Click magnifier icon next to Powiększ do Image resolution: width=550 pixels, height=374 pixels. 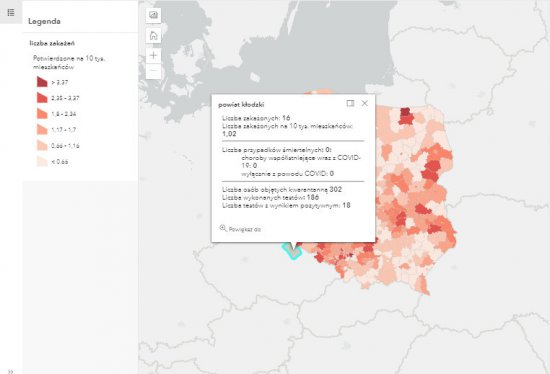(x=223, y=228)
